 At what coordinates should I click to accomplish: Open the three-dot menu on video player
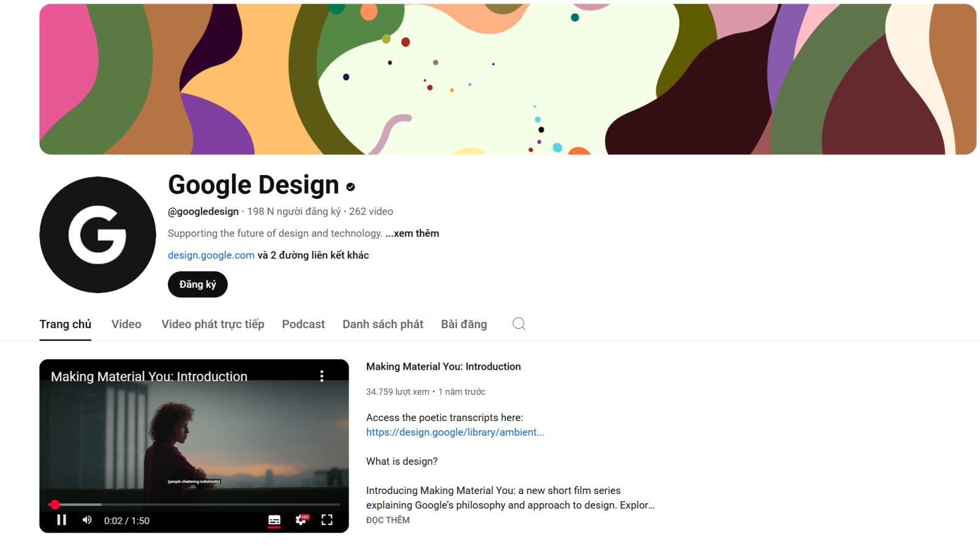(322, 376)
